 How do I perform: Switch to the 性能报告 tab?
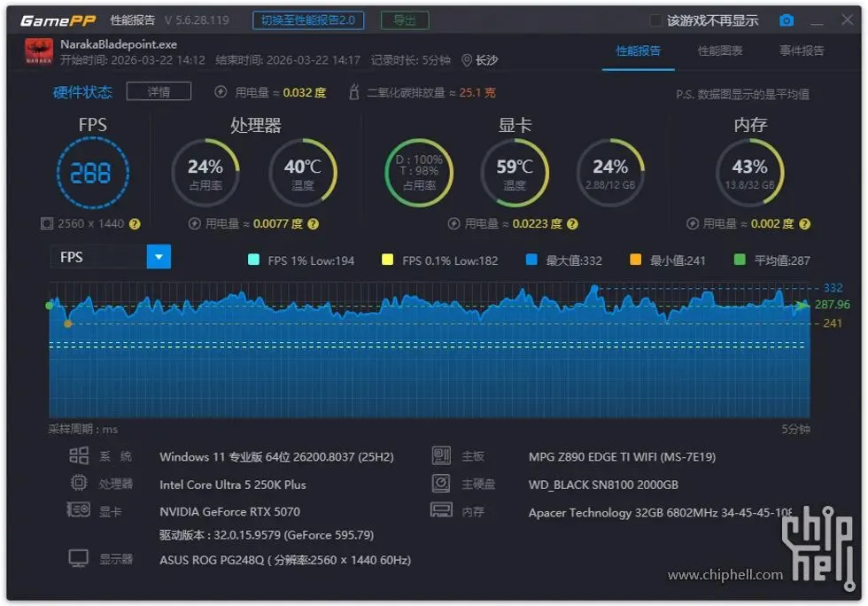click(x=639, y=51)
